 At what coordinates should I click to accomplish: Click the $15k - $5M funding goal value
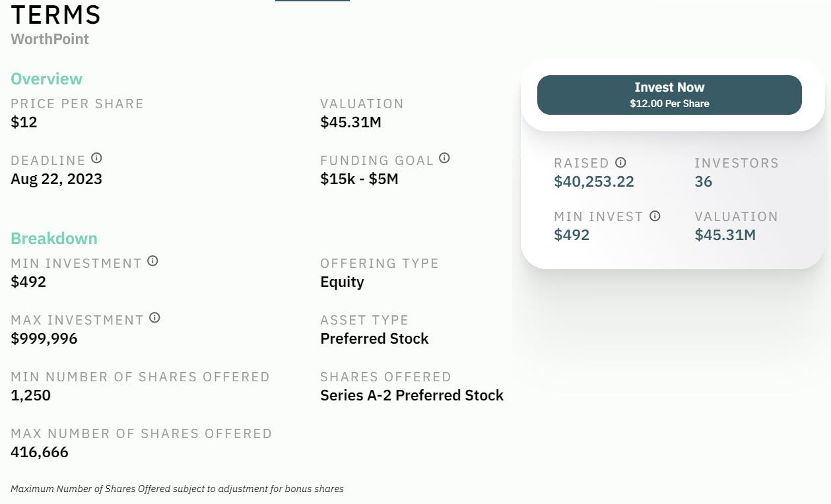tap(359, 179)
